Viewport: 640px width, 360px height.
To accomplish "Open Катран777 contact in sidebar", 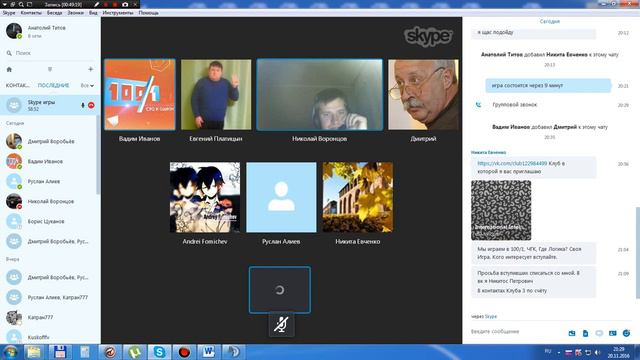I will pyautogui.click(x=48, y=317).
